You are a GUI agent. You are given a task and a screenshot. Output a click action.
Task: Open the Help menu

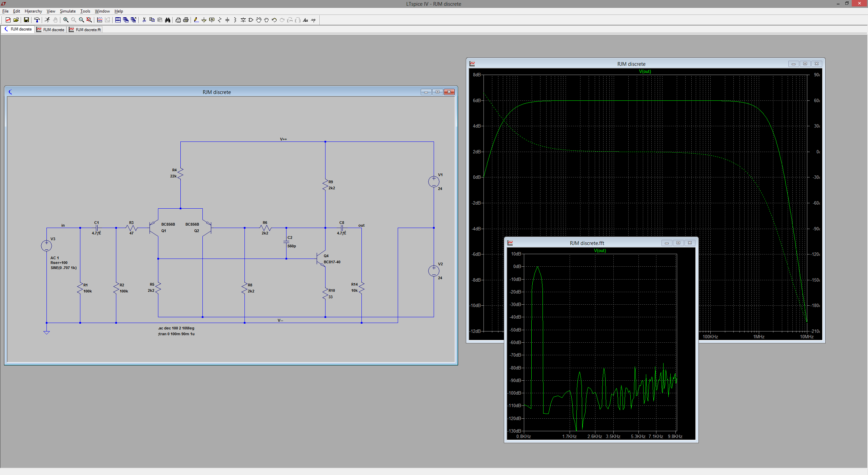click(119, 11)
